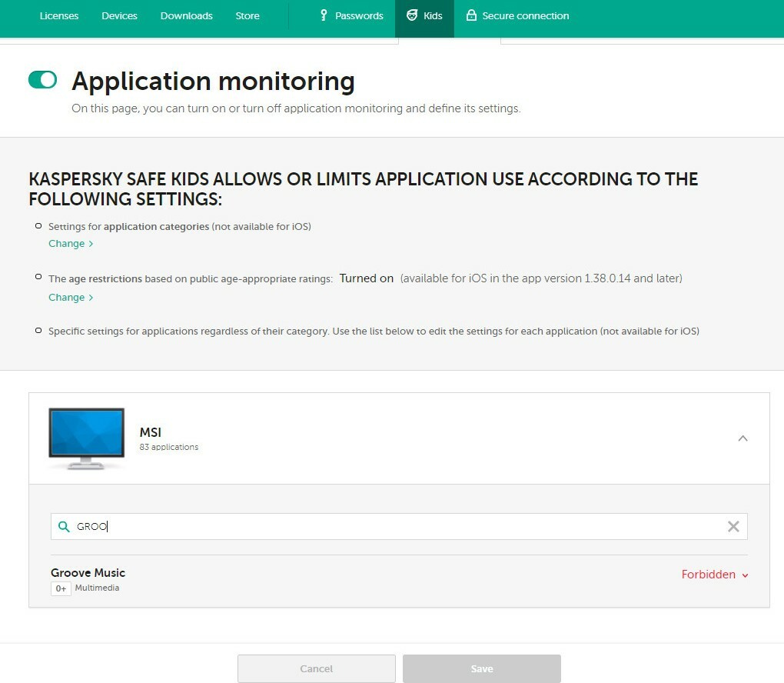The width and height of the screenshot is (784, 683).
Task: Open the Devices tab
Action: (x=119, y=16)
